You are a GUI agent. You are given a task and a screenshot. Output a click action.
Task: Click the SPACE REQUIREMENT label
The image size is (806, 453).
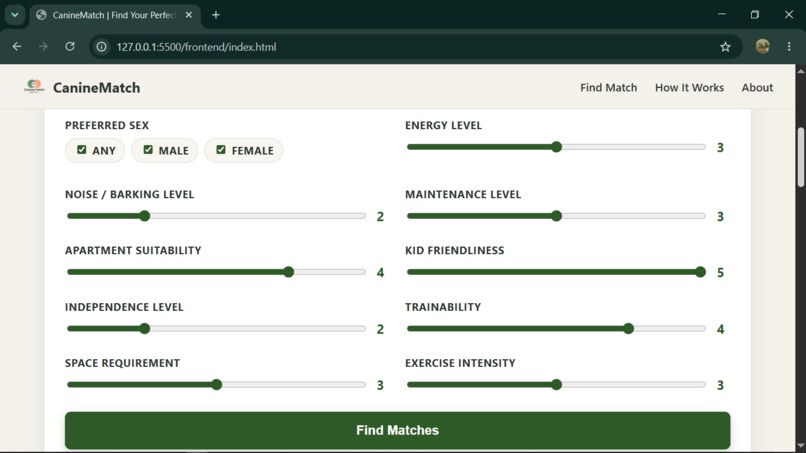pyautogui.click(x=122, y=363)
